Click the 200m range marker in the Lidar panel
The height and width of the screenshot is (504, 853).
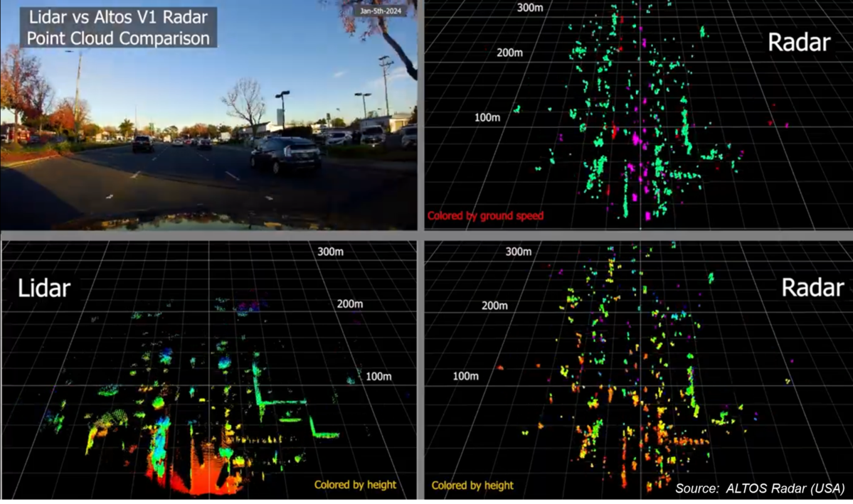(x=349, y=304)
